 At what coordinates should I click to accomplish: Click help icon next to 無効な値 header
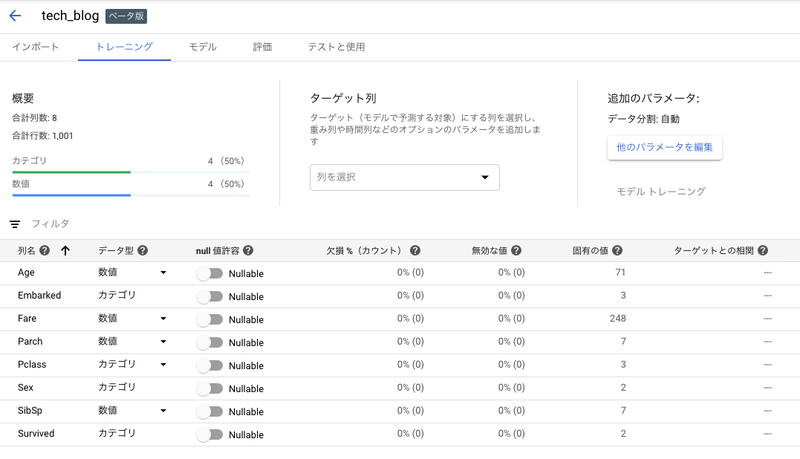[x=519, y=251]
